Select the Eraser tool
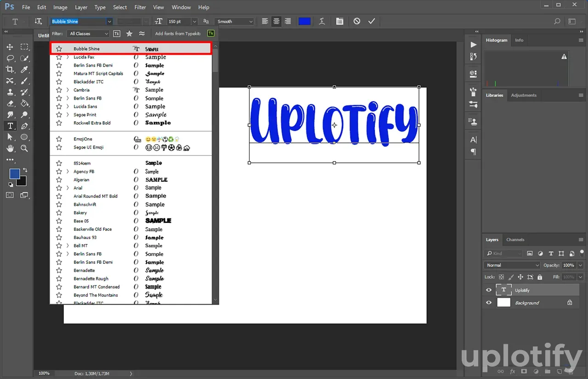588x379 pixels. [10, 103]
